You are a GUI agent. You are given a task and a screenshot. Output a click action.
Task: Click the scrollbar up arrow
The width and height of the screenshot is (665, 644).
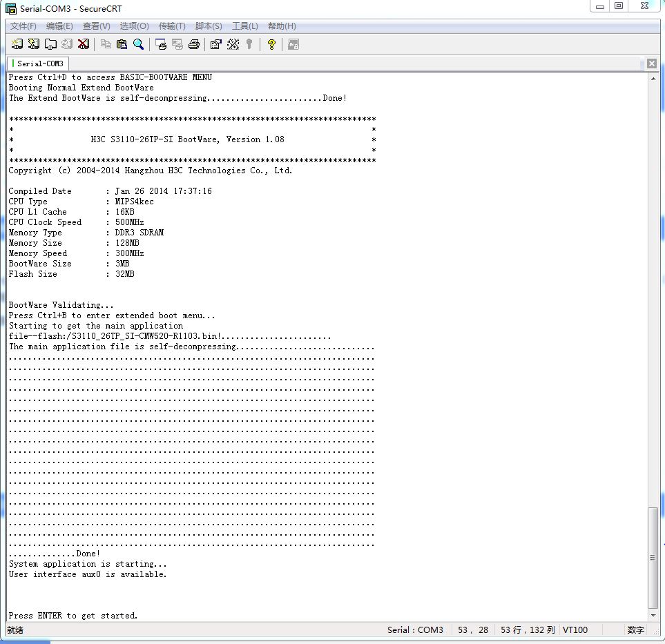[x=653, y=79]
